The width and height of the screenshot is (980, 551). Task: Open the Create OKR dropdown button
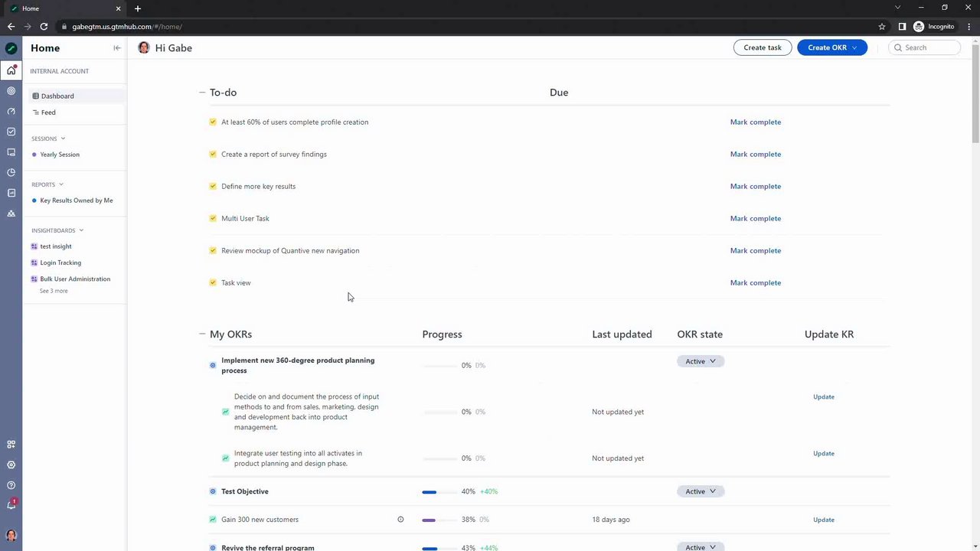click(x=831, y=47)
